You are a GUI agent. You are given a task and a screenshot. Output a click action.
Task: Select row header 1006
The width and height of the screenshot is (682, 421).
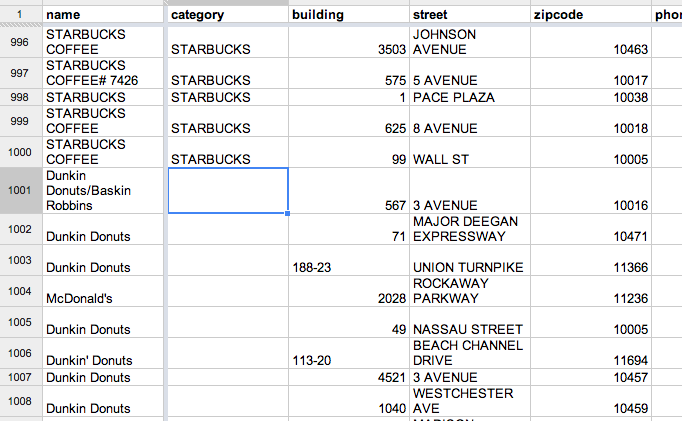point(21,353)
